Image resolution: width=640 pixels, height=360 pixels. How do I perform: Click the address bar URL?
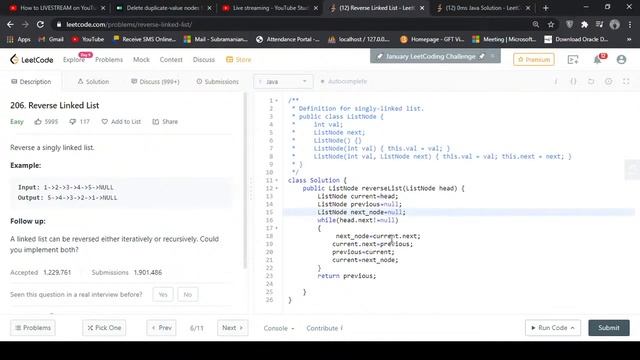click(129, 24)
